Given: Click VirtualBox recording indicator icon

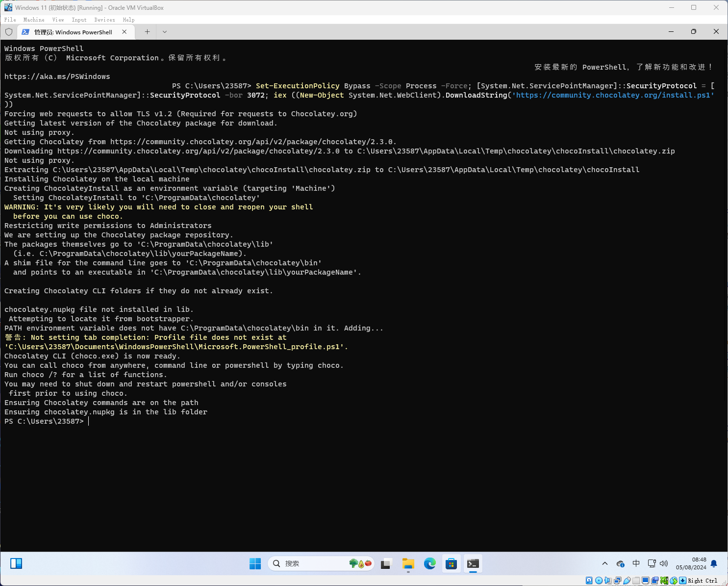Looking at the screenshot, I should 654,581.
